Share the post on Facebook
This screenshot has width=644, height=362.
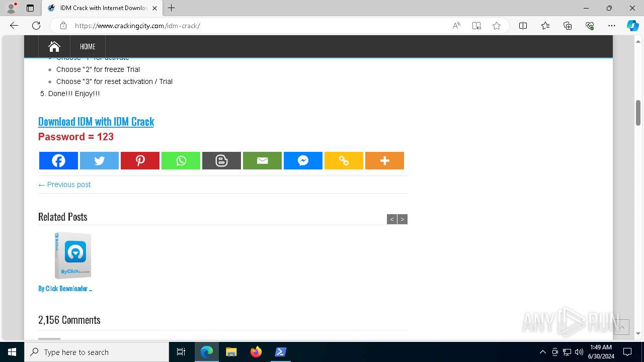(x=58, y=160)
